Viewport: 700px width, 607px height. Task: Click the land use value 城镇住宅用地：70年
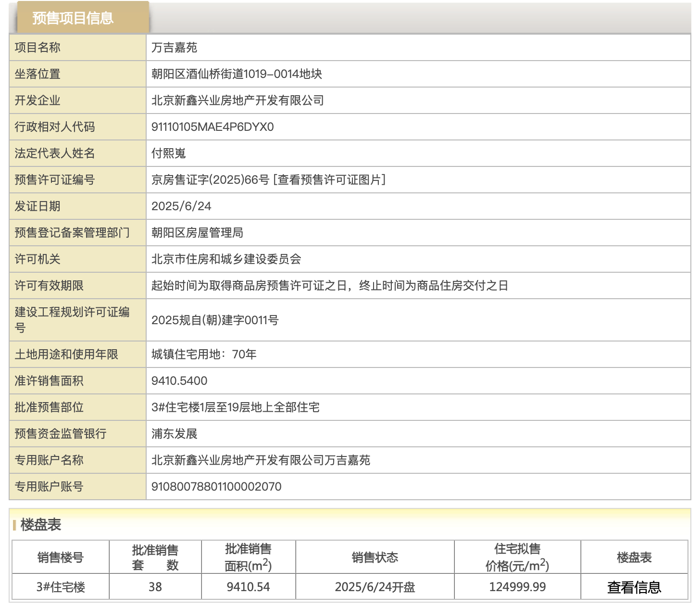204,354
